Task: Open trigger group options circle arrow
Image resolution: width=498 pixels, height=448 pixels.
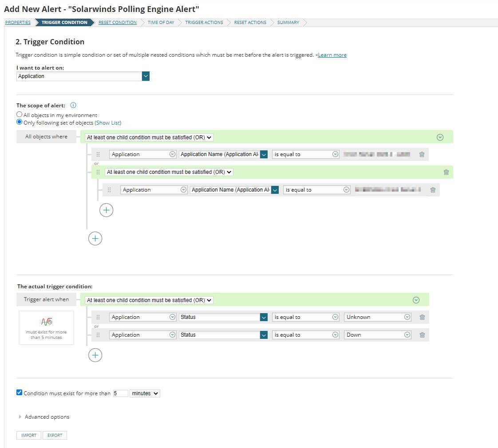Action: 416,300
